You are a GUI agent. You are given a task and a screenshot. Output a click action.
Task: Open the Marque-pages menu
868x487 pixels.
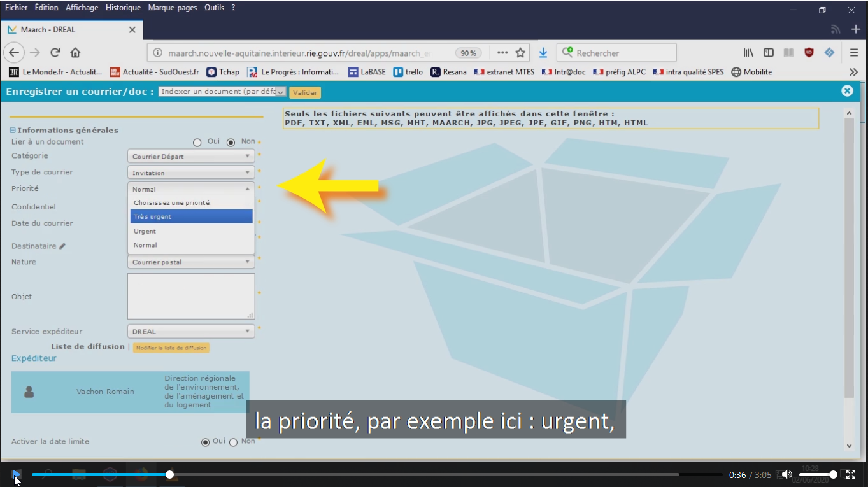tap(172, 8)
